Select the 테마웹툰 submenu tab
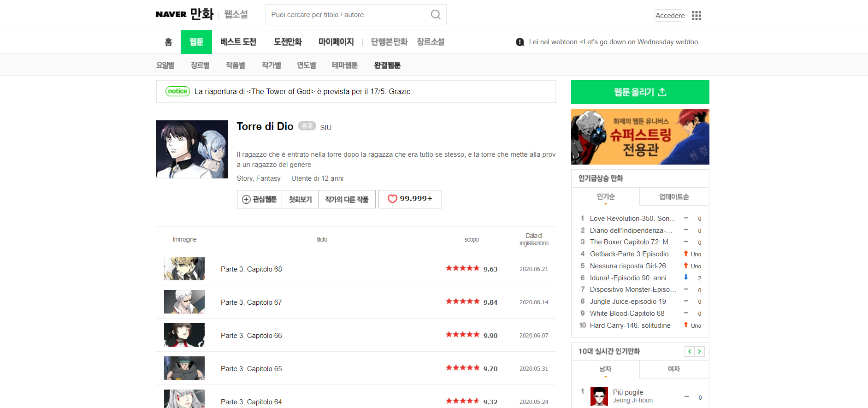This screenshot has height=408, width=868. click(x=345, y=65)
